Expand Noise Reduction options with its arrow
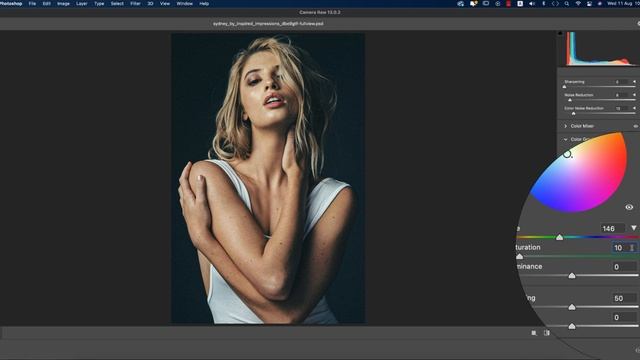This screenshot has width=640, height=360. [634, 95]
